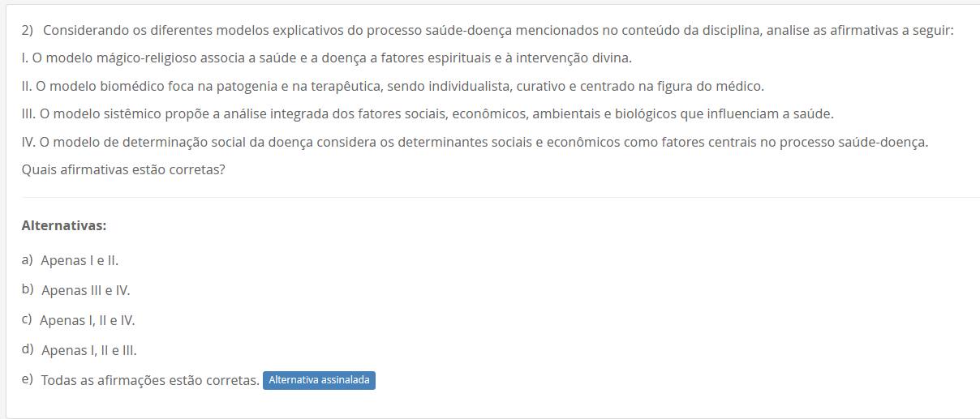Click statement I about the modelo mágico-religioso
Image resolution: width=980 pixels, height=419 pixels.
tap(327, 58)
